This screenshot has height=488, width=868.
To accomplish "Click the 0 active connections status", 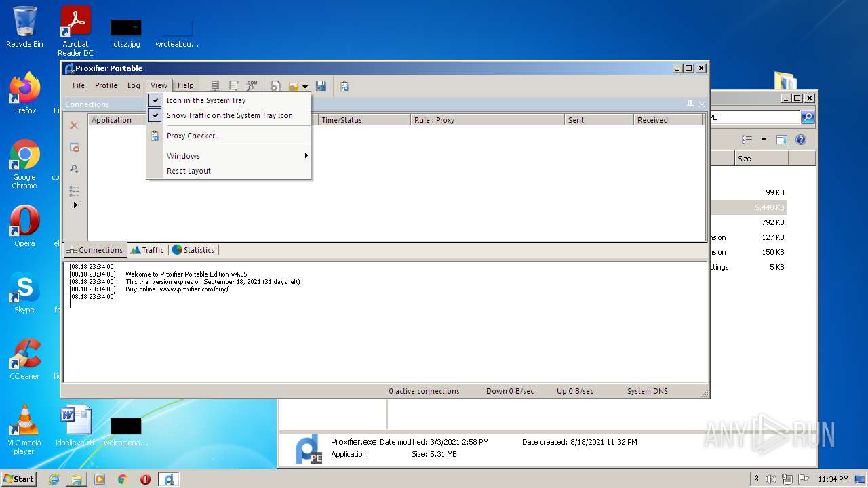I will coord(425,391).
